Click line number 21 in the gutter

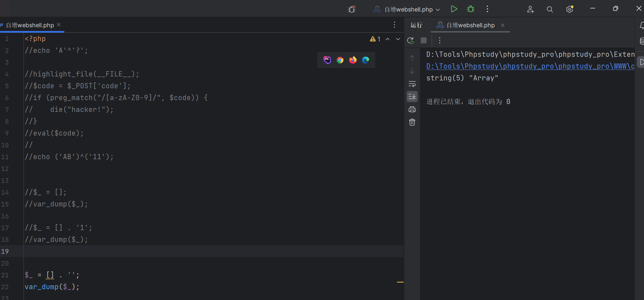[x=5, y=275]
